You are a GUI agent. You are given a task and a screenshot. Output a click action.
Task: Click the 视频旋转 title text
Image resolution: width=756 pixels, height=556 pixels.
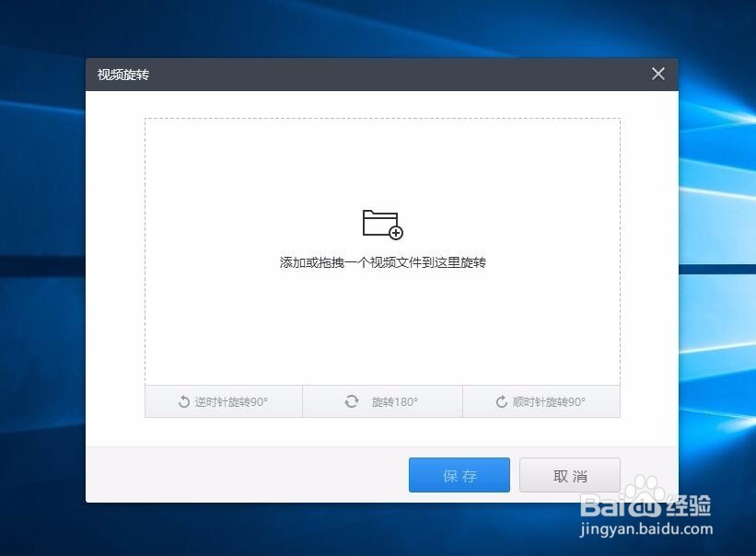(x=123, y=75)
